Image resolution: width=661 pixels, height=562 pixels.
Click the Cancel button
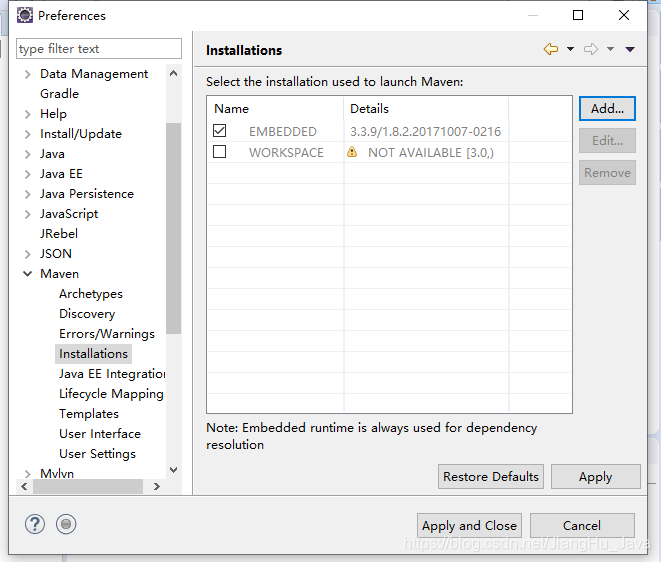click(x=582, y=526)
